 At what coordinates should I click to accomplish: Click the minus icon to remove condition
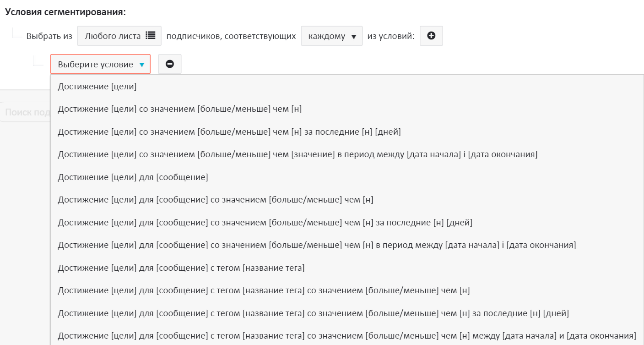(170, 64)
